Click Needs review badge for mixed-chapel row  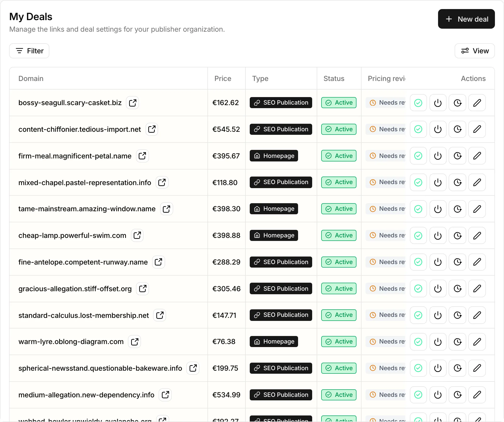tap(386, 182)
